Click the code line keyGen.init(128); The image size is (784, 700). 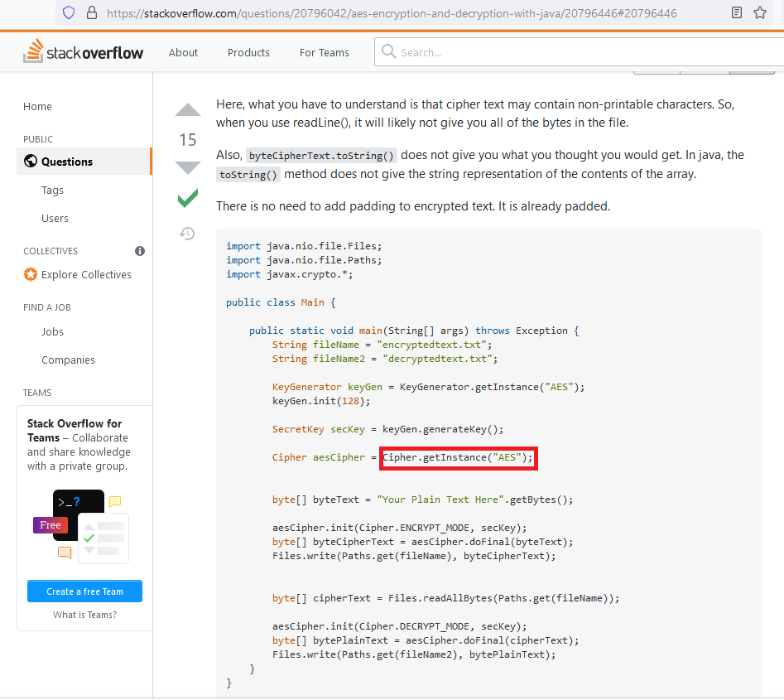tap(321, 401)
